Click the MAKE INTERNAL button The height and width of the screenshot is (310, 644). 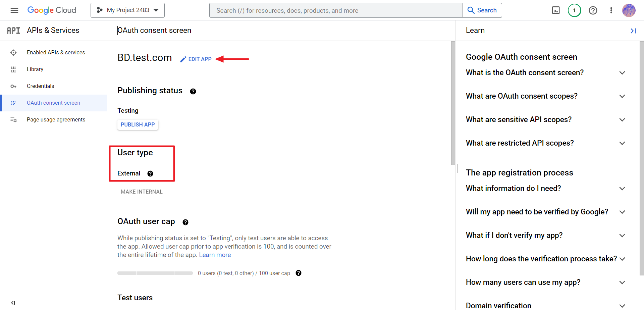142,192
